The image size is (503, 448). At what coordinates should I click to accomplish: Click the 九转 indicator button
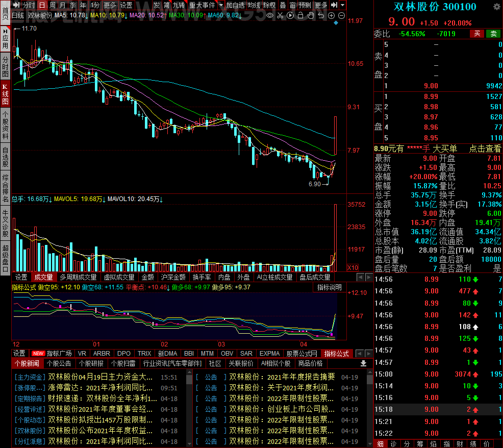[179, 5]
